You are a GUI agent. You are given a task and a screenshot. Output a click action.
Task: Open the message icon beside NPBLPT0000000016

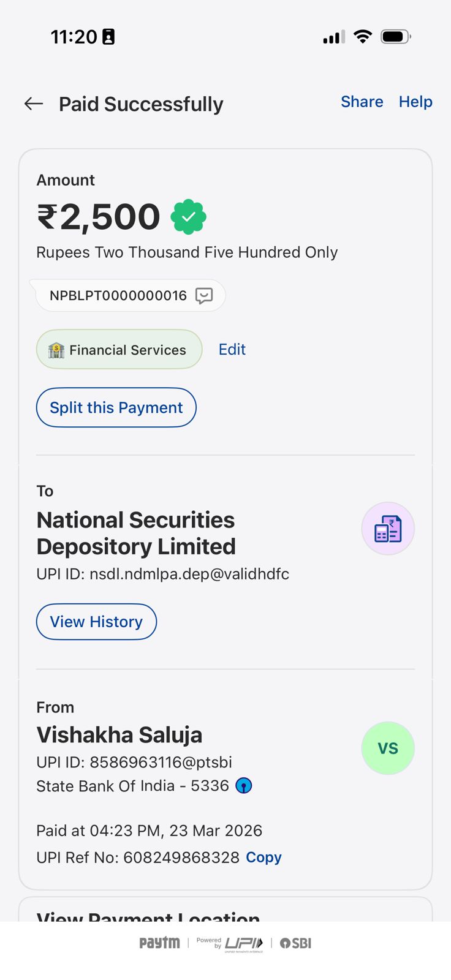(x=204, y=296)
